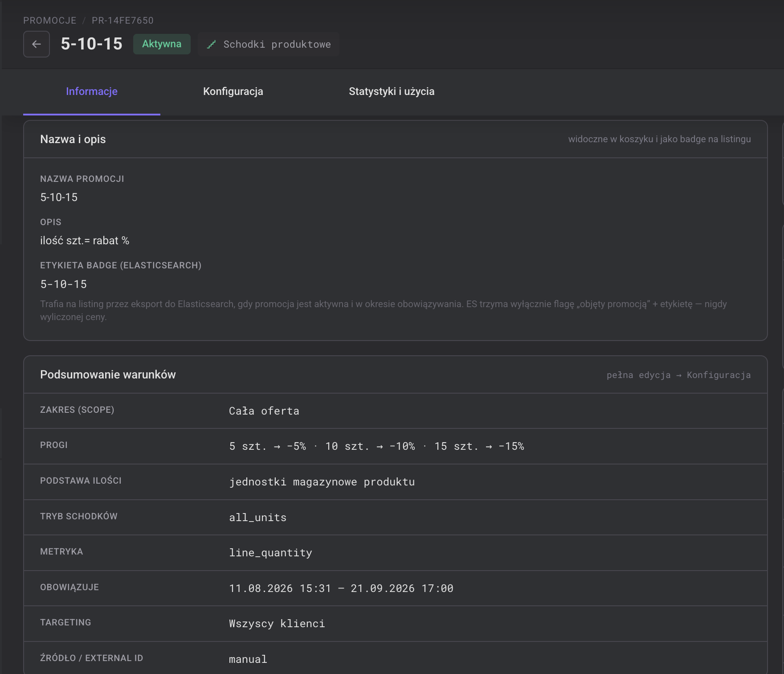
Task: Click jednostki magazynowe produktu value
Action: (322, 482)
